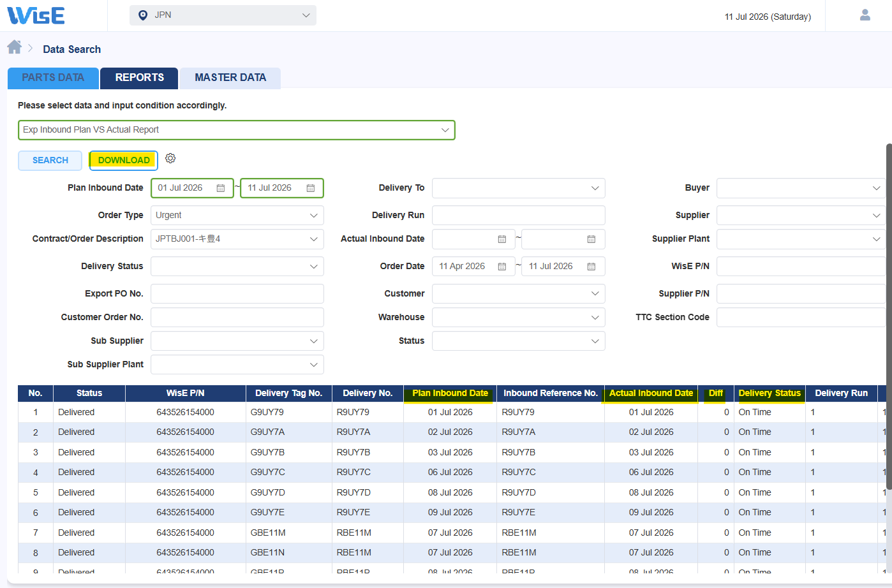This screenshot has width=892, height=588.
Task: Open calendar for Actual Inbound start date
Action: point(502,239)
